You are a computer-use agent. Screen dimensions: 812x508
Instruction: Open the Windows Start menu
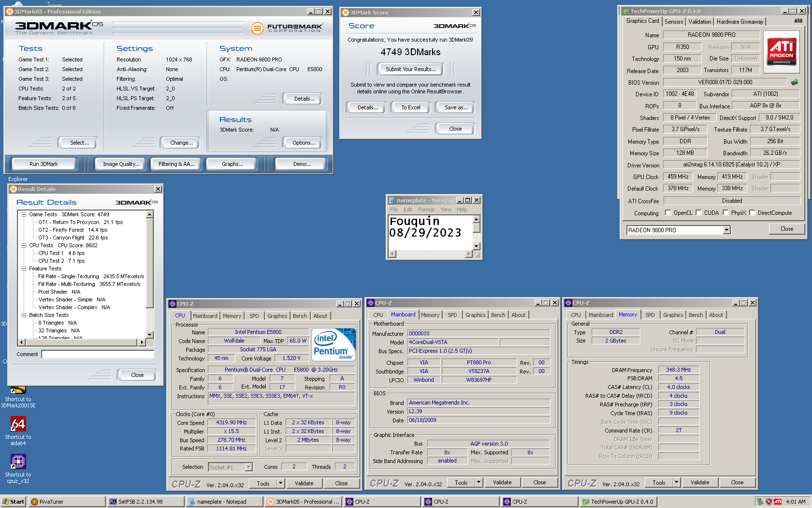(14, 502)
